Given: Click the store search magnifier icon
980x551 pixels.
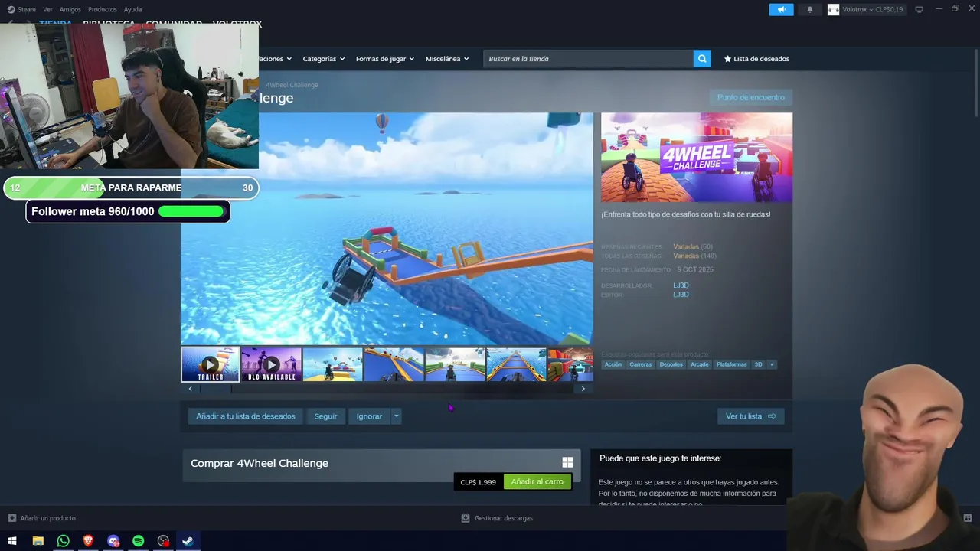Looking at the screenshot, I should pyautogui.click(x=702, y=59).
